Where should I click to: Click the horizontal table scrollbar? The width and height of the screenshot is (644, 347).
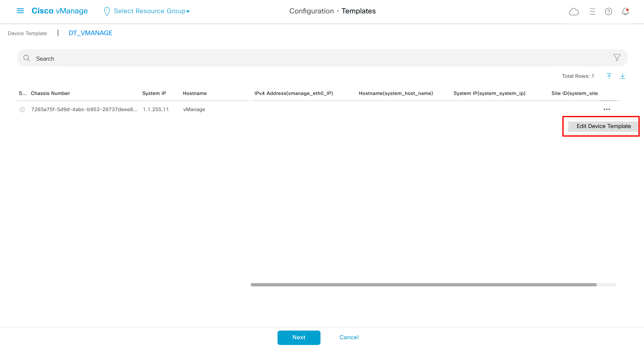423,285
